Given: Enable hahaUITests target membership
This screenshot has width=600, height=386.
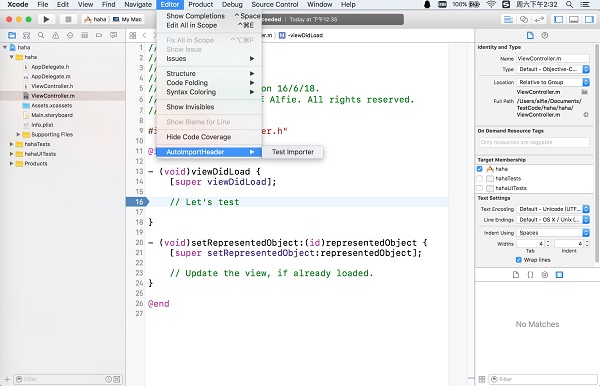Looking at the screenshot, I should click(x=479, y=188).
